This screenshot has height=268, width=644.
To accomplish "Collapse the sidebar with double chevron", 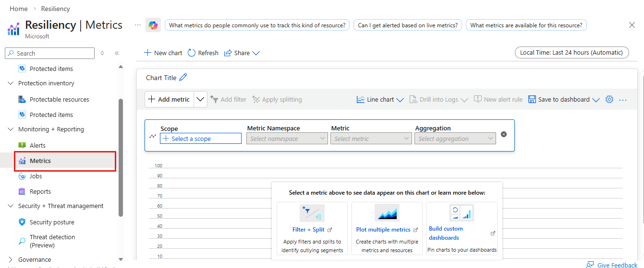I will pyautogui.click(x=117, y=53).
